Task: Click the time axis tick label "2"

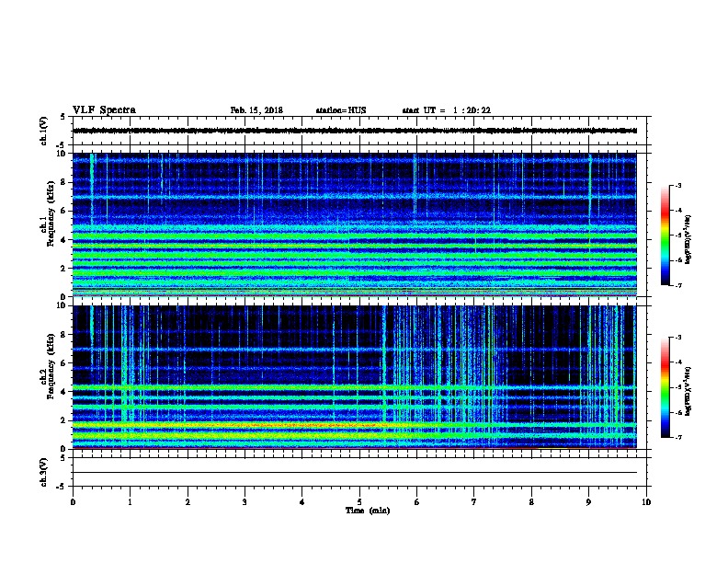Action: (188, 501)
